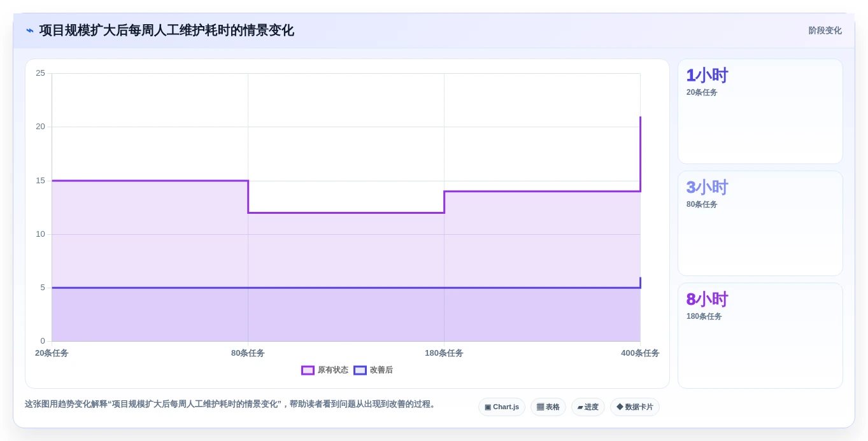The image size is (868, 441).
Task: Click the y-axis value 15
Action: 40,181
